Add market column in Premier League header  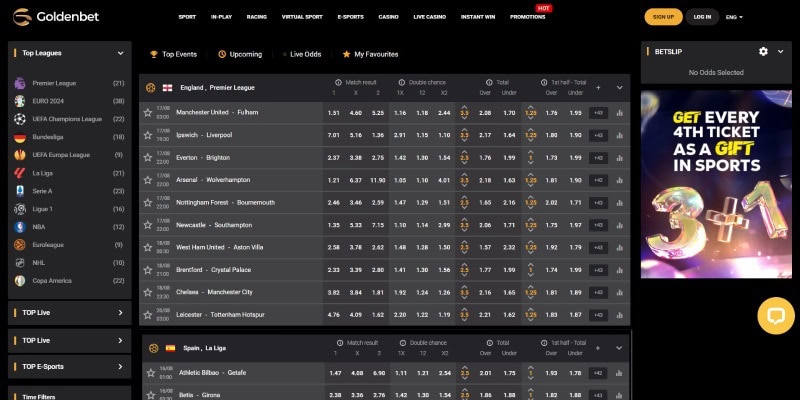pos(598,88)
